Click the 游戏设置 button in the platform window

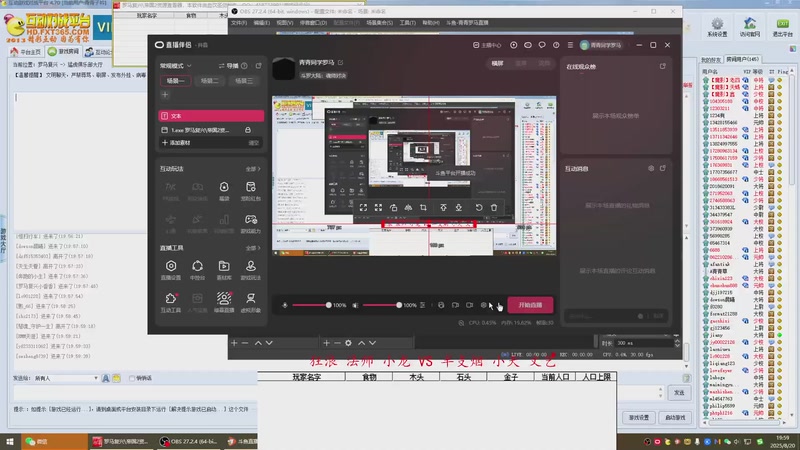pyautogui.click(x=639, y=417)
